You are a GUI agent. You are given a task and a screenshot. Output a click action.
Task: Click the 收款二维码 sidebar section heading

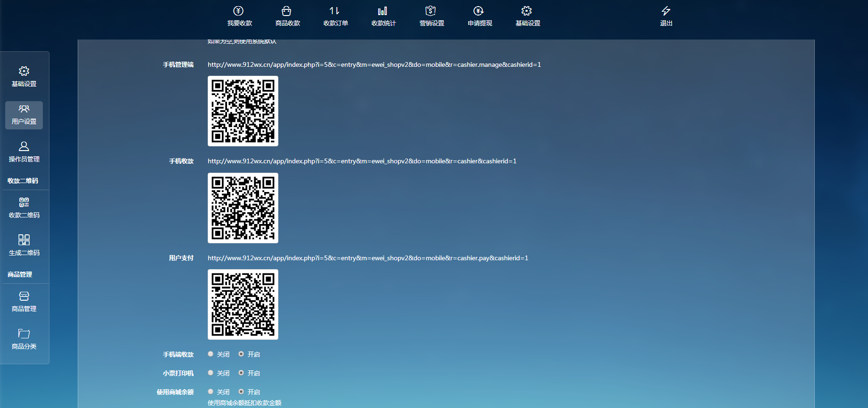(23, 181)
